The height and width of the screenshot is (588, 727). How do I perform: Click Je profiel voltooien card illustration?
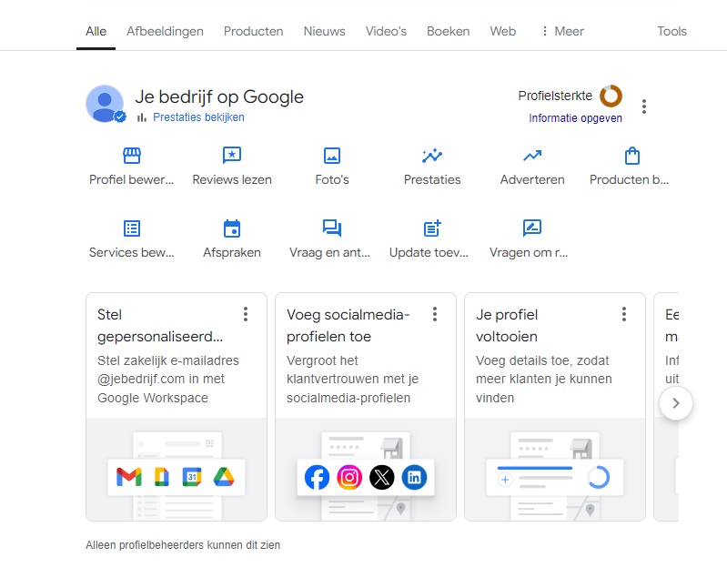555,470
